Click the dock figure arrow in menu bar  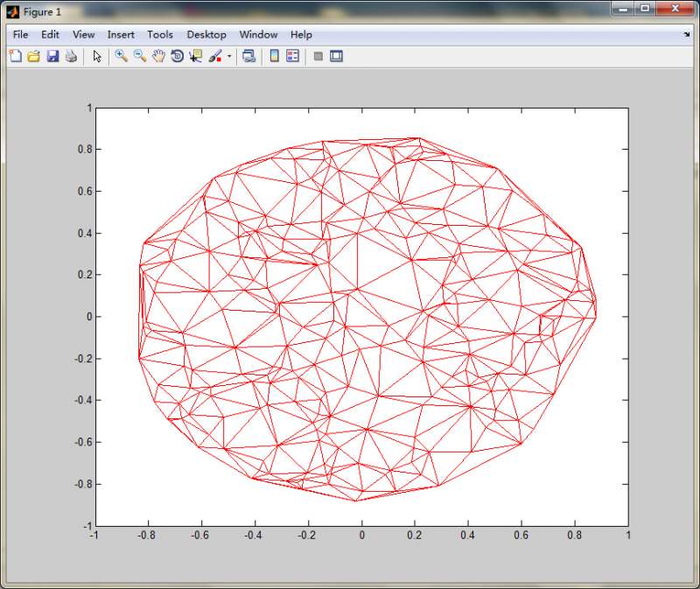687,34
